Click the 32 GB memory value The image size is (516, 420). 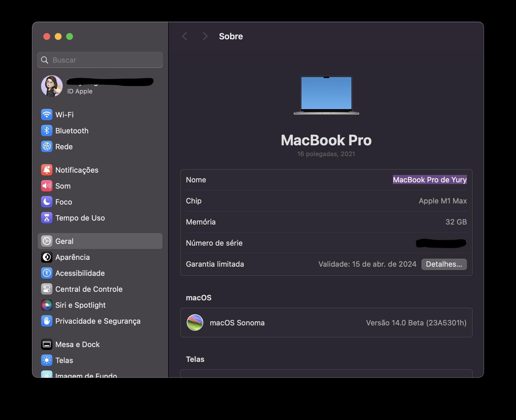tap(456, 222)
